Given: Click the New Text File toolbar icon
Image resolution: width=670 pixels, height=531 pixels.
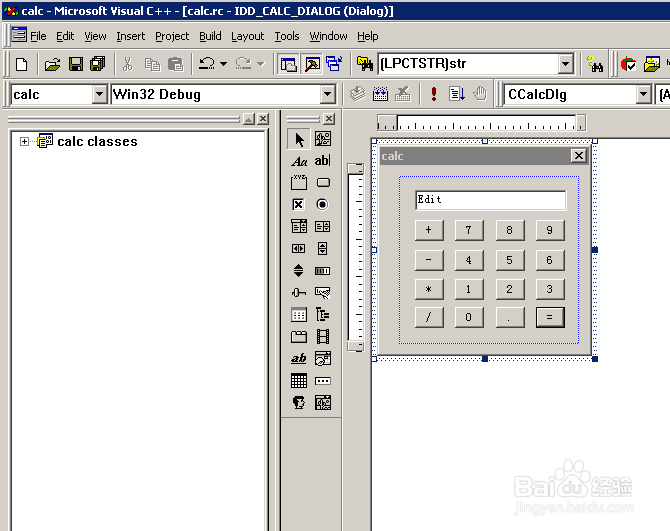Looking at the screenshot, I should 21,65.
